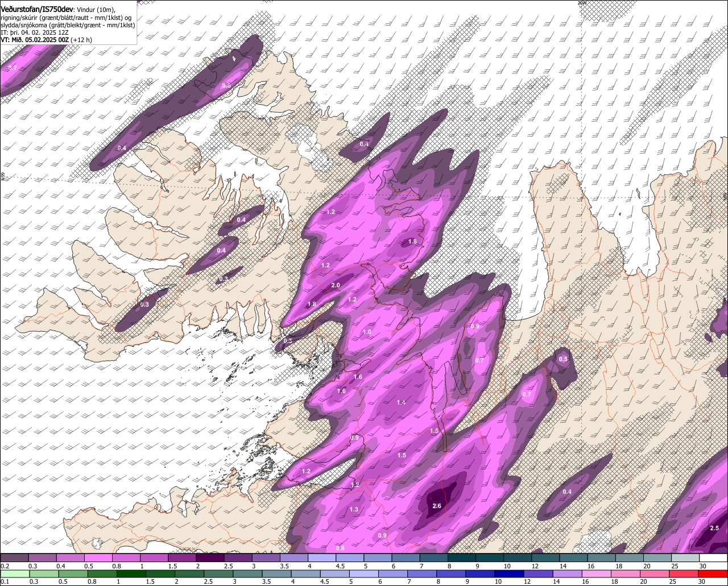The image size is (728, 586).
Task: Select top legend swatch between 3.5 and 4
Action: 294,558
